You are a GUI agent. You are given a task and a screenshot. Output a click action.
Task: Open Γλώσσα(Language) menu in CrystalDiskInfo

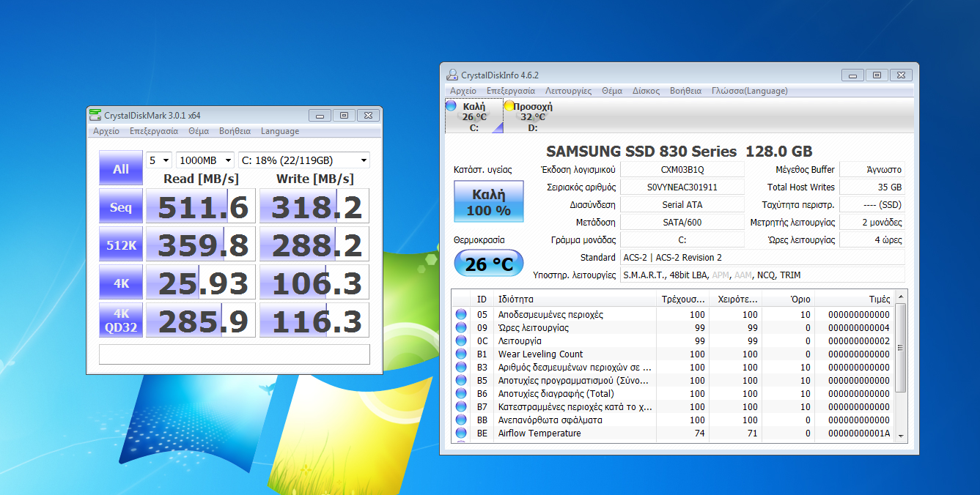[750, 91]
